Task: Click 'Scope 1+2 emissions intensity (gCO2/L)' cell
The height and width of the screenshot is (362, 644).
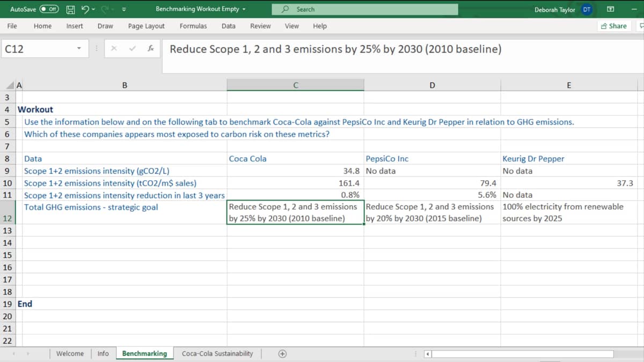Action: point(125,171)
